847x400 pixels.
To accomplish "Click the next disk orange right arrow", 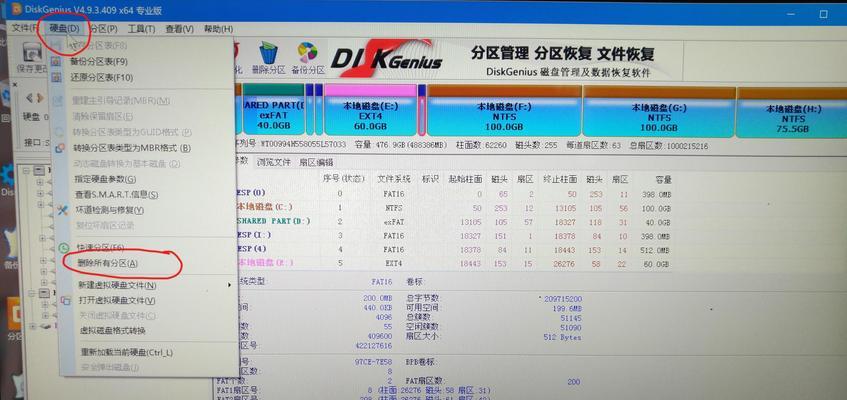I will [x=41, y=98].
